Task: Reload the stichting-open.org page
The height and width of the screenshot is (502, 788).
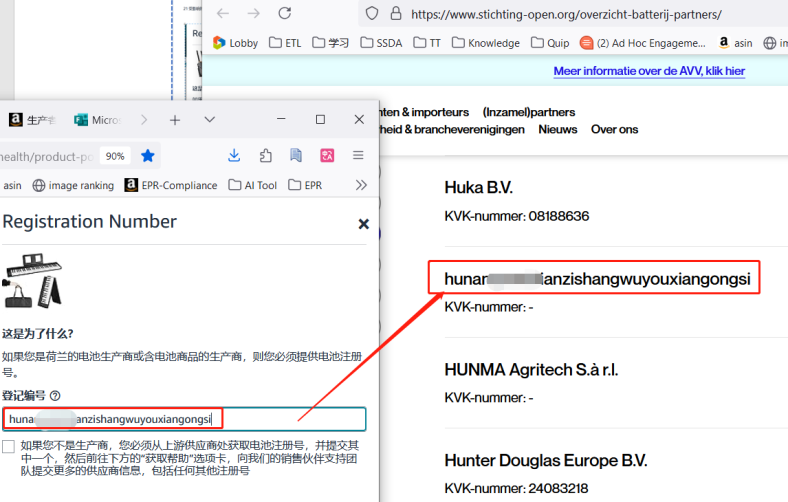Action: (x=285, y=14)
